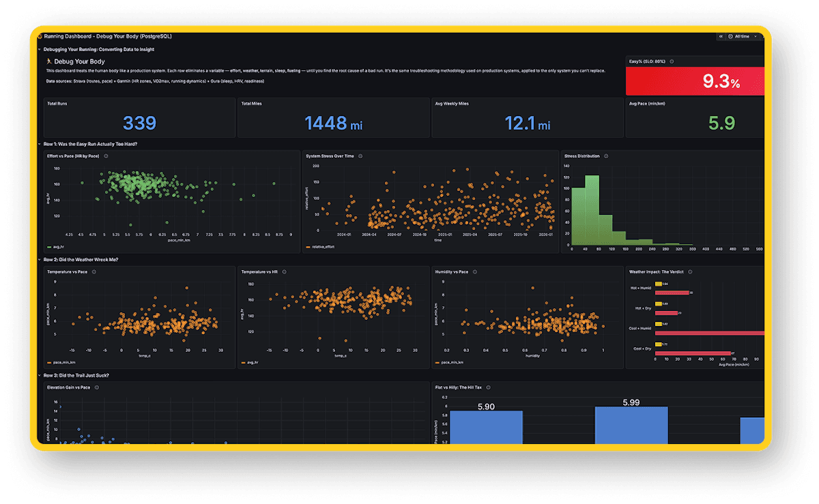Toggle the relative_effort series visibility

(324, 248)
